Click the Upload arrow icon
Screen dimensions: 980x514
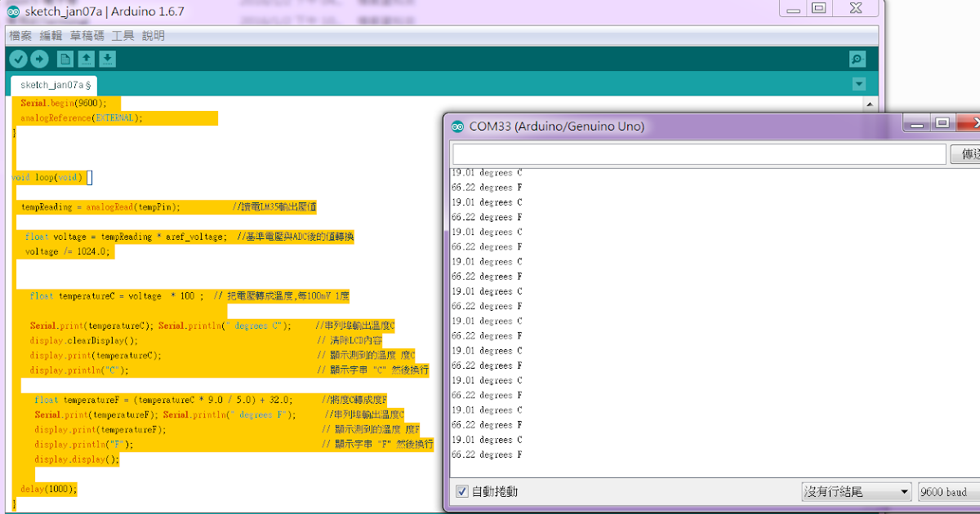(39, 59)
